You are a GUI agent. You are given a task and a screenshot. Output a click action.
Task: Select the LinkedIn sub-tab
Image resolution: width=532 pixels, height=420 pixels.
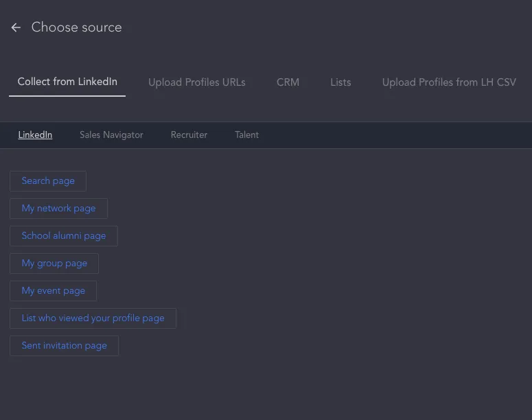point(35,135)
